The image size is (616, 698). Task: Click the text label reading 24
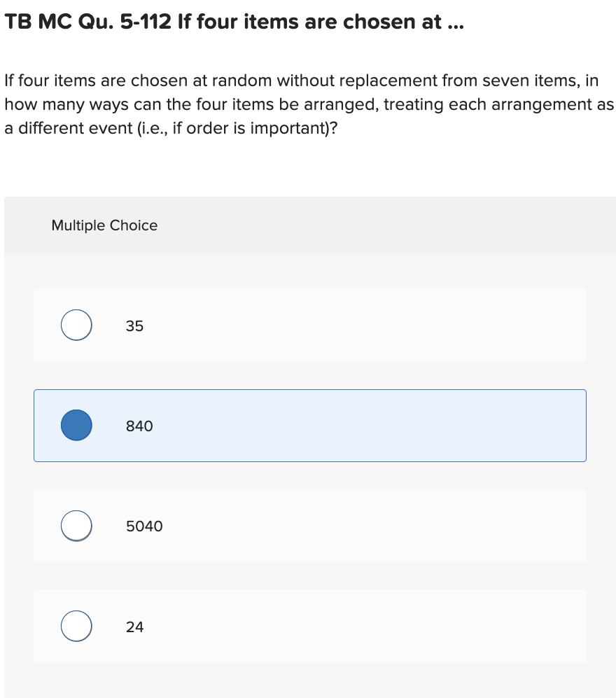click(x=134, y=627)
